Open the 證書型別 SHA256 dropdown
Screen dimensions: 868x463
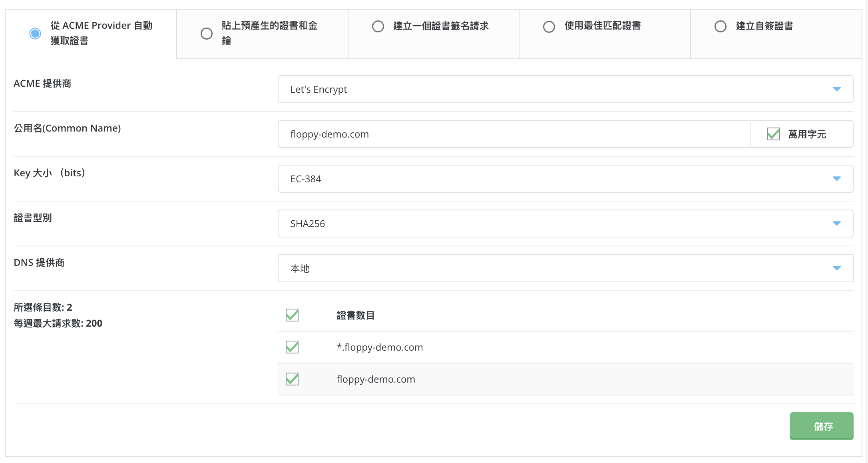tap(551, 224)
